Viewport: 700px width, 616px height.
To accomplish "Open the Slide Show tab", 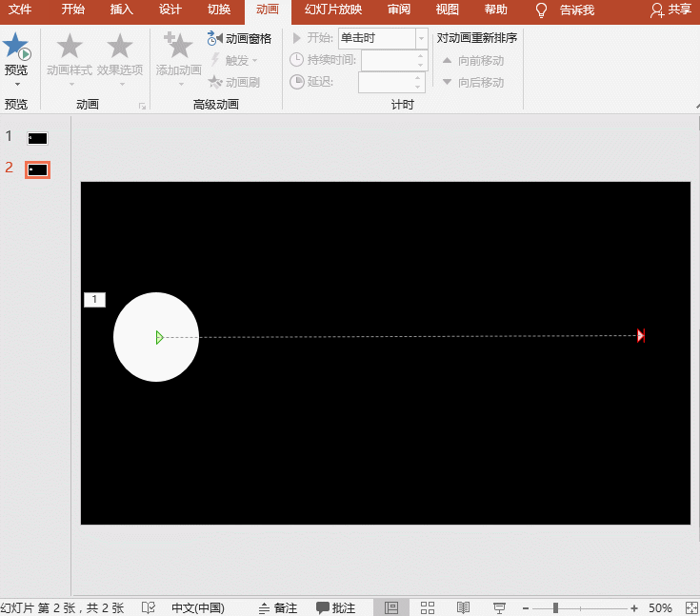I will click(x=333, y=10).
